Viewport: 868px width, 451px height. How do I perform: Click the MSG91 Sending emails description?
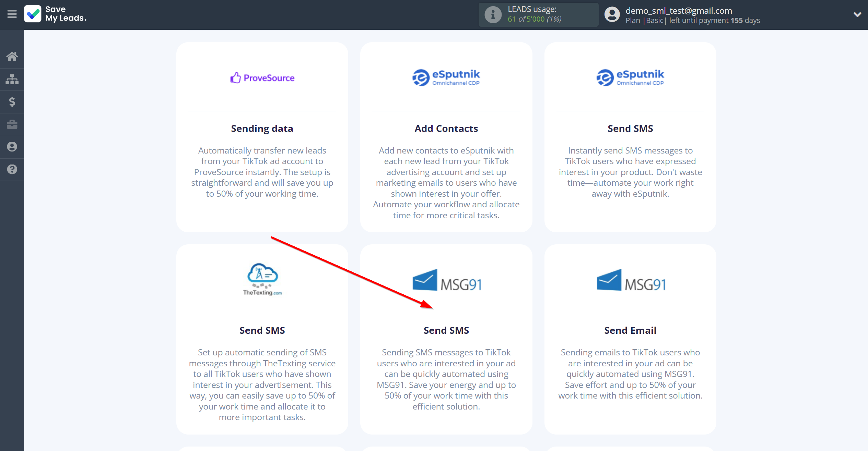pos(630,374)
